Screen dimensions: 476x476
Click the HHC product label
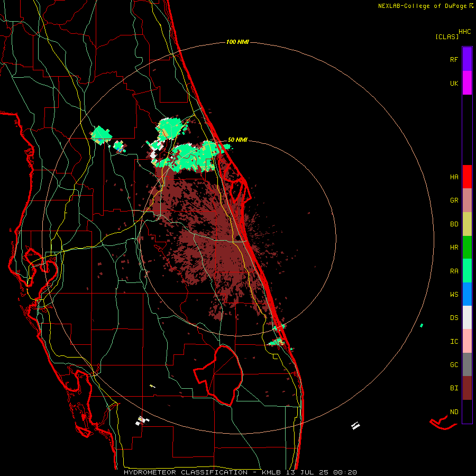tap(465, 32)
